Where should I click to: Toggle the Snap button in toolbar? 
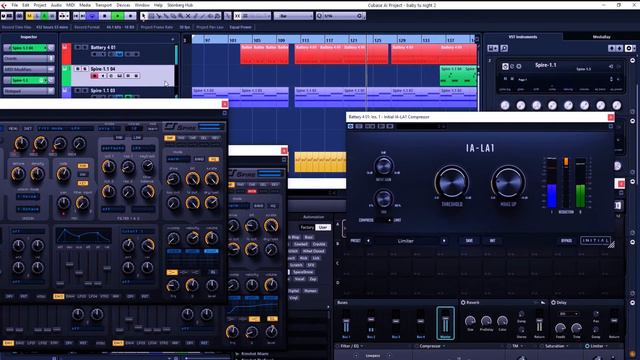pos(238,16)
